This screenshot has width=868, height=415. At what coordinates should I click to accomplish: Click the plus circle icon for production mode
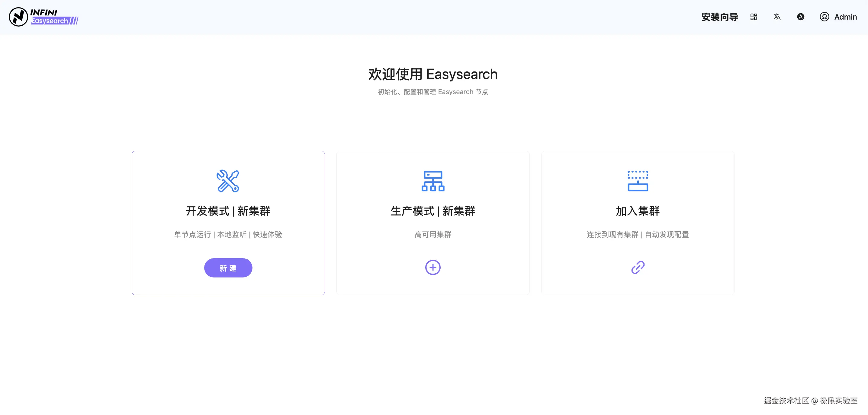point(433,267)
